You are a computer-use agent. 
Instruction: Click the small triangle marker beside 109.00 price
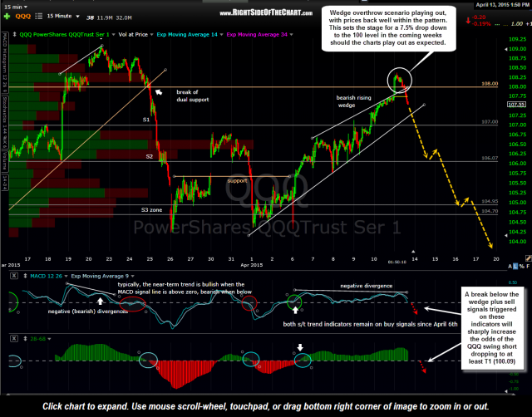[506, 49]
